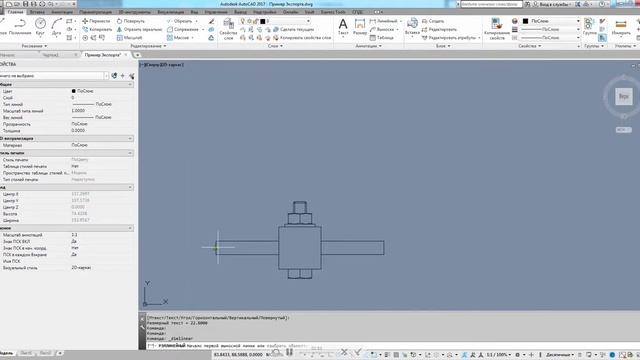Toggle layer freeze sun icon in layer combo
This screenshot has height=360, width=640.
(x=249, y=21)
